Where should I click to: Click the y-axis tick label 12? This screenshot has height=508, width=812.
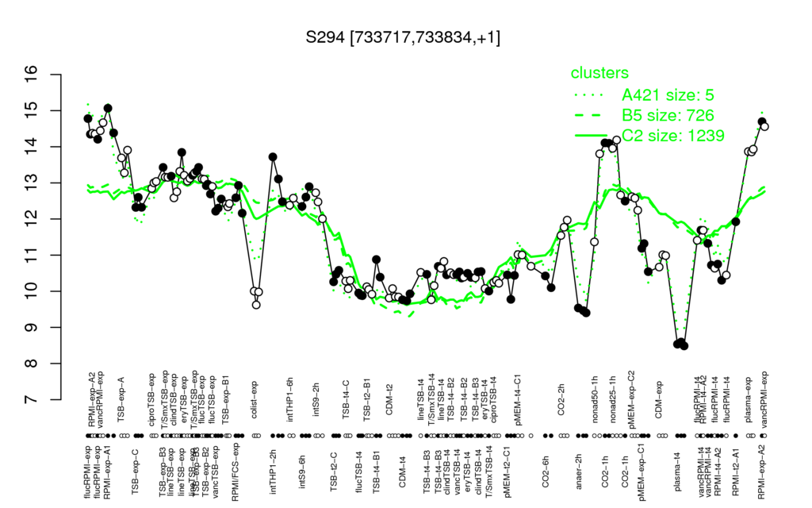(32, 219)
